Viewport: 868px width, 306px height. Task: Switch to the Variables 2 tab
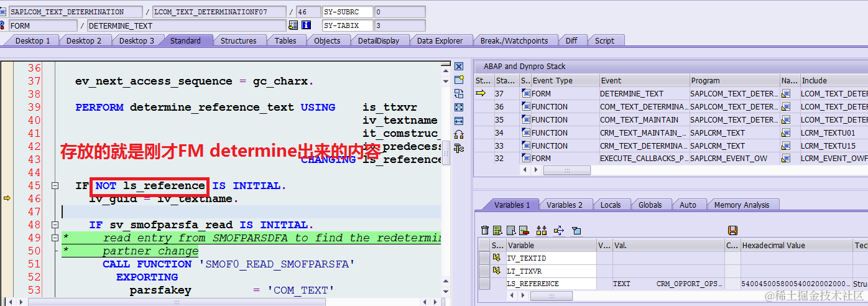tap(565, 205)
